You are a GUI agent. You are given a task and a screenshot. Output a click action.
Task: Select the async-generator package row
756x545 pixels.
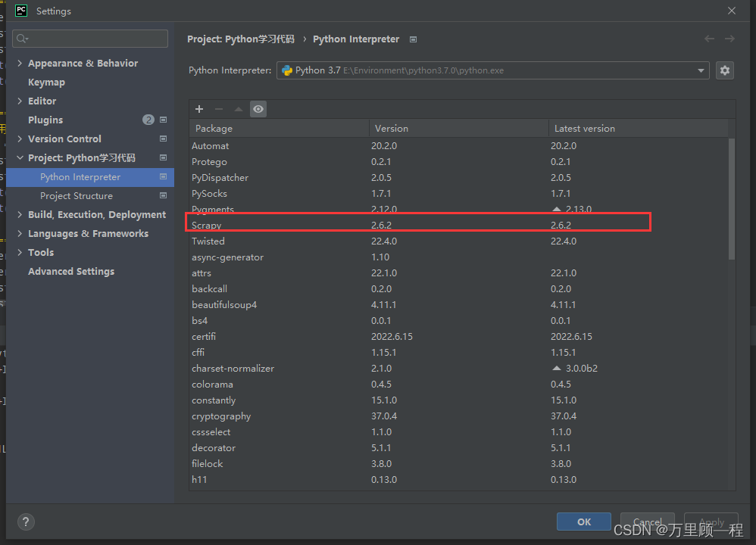[458, 257]
